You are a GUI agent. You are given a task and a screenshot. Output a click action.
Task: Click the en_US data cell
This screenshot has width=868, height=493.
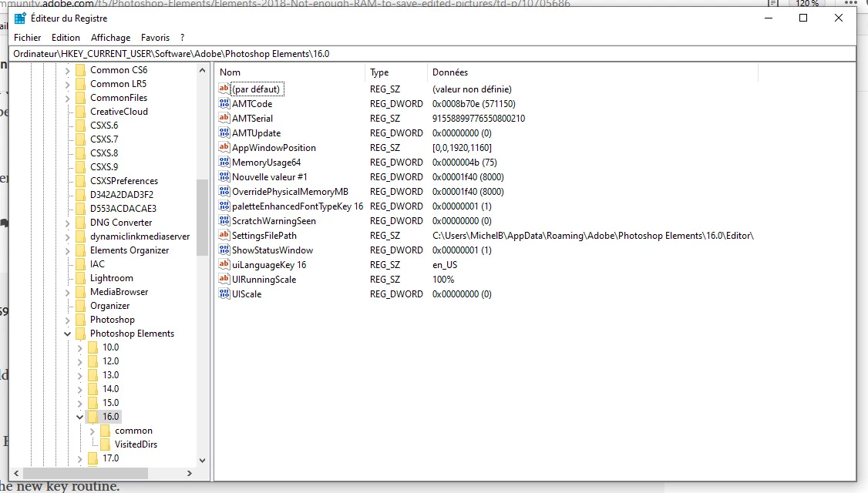click(445, 264)
